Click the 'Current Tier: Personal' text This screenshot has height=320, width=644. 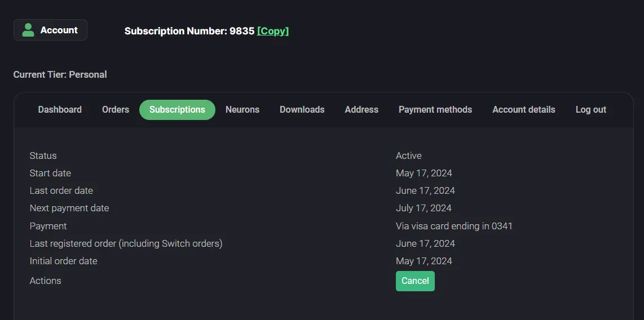click(x=60, y=75)
